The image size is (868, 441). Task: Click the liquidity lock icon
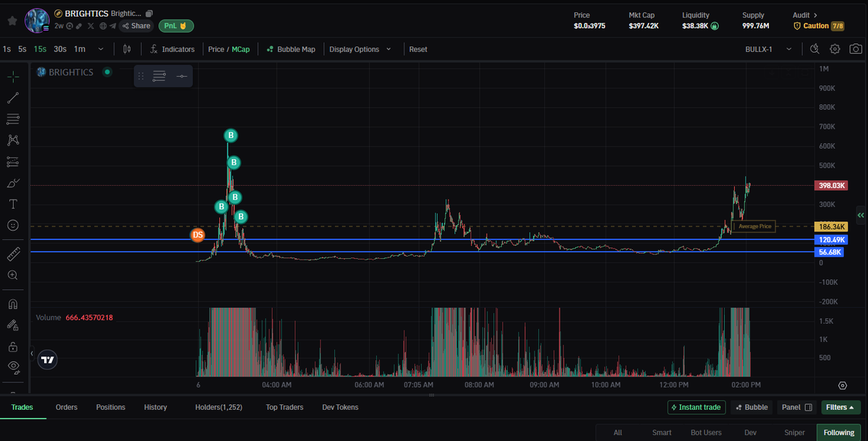(x=715, y=26)
